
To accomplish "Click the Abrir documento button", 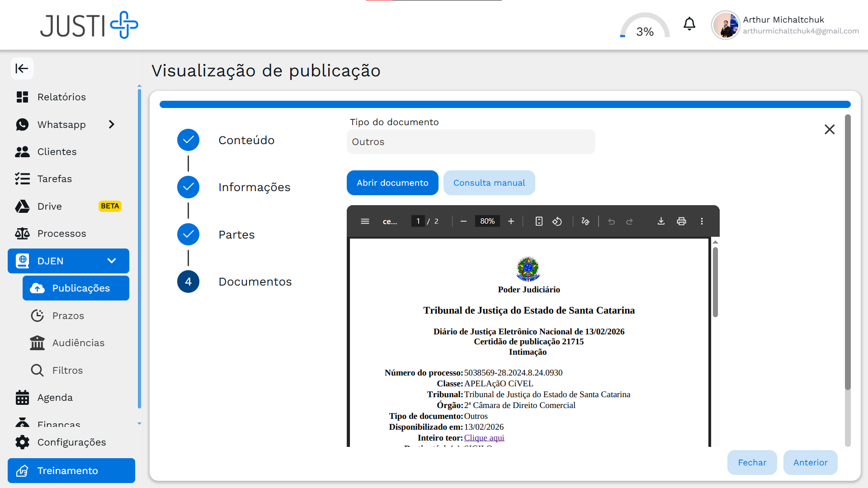I will point(392,183).
